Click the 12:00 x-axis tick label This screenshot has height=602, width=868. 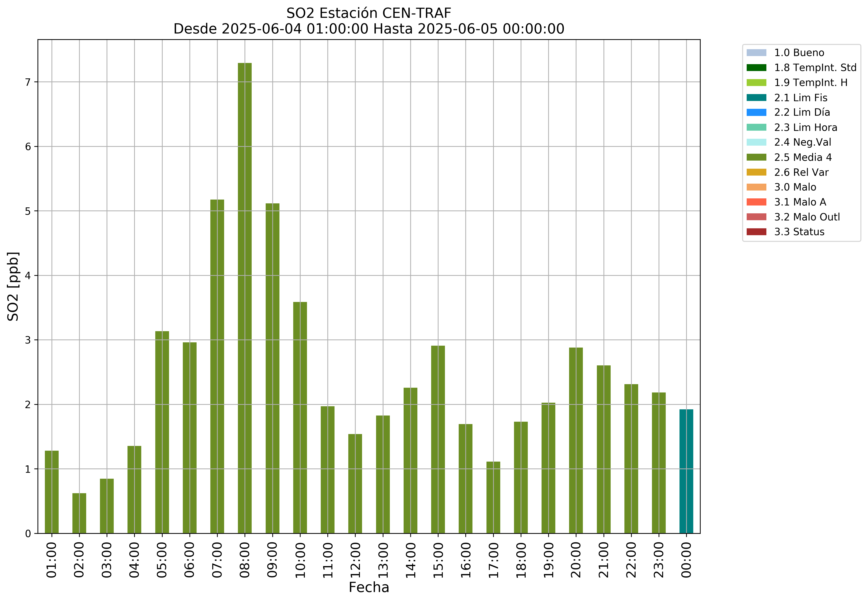(x=355, y=560)
